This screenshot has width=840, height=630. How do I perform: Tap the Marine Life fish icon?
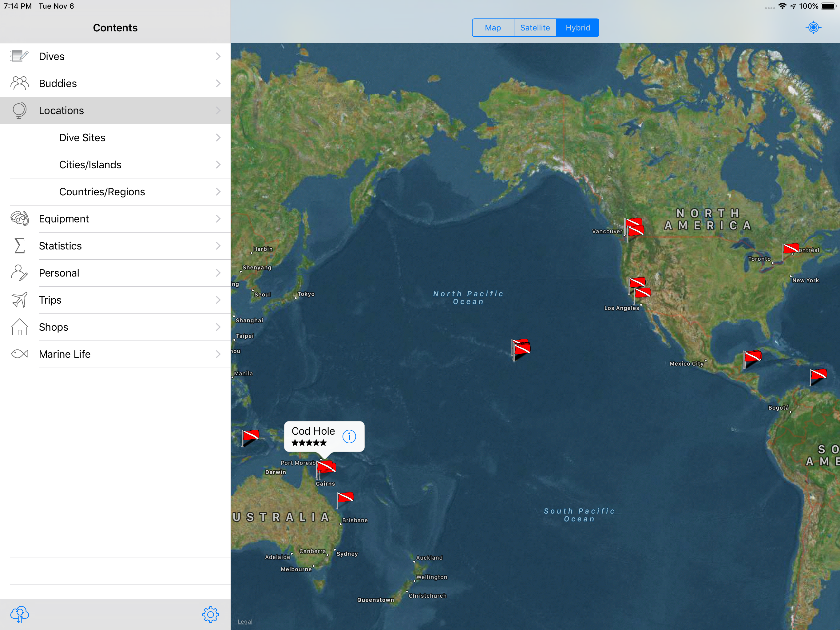pos(19,354)
